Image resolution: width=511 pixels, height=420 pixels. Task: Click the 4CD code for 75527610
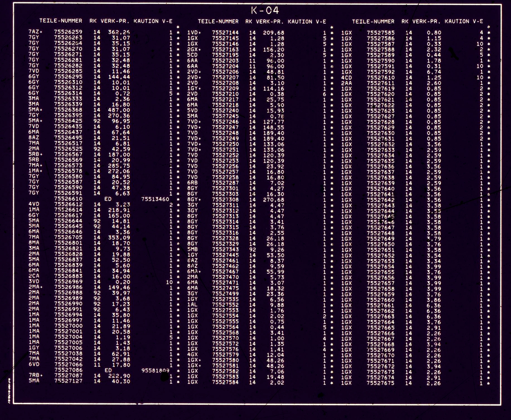(347, 77)
